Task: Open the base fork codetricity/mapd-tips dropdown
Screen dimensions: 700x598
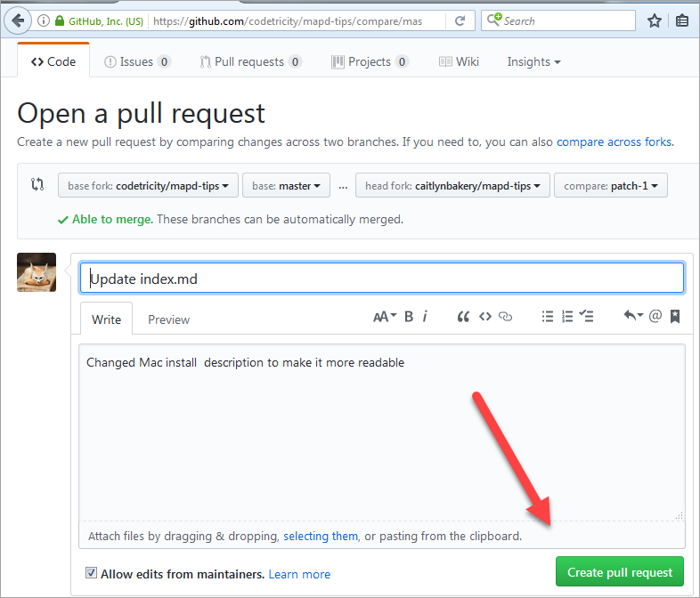Action: [x=148, y=185]
